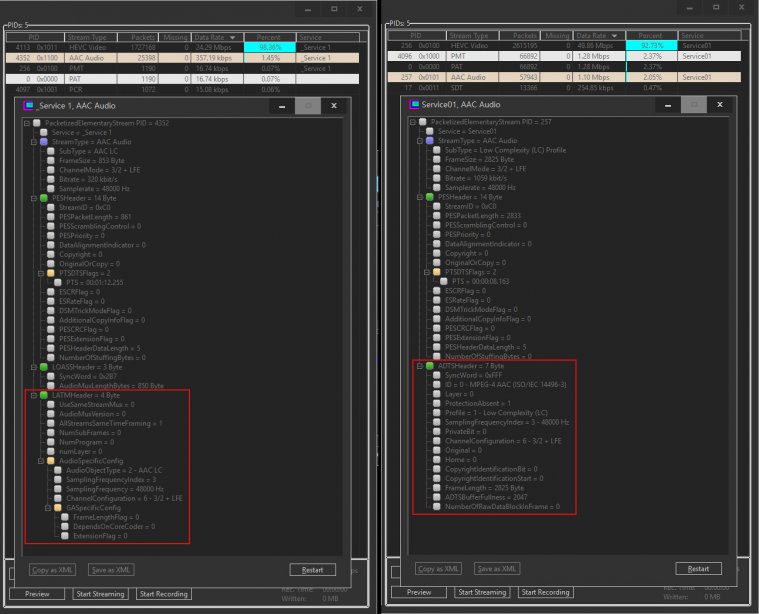Restart analysis in Service01 window

698,569
